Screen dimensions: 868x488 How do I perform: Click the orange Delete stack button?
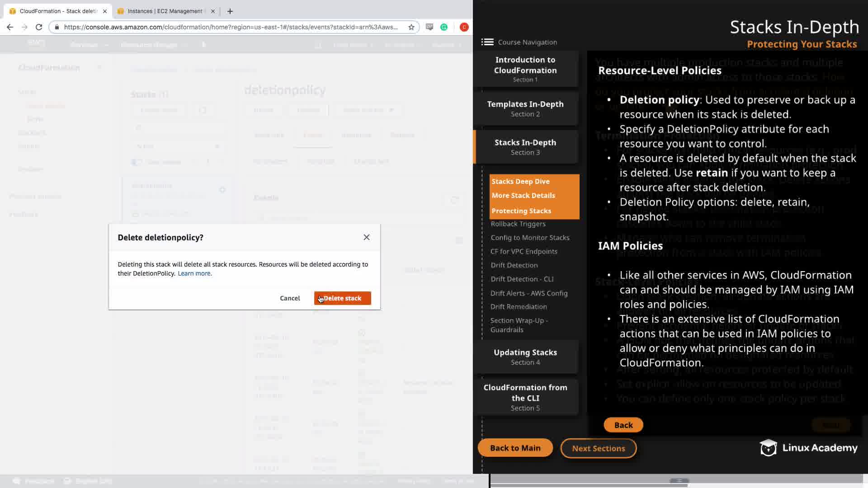342,298
